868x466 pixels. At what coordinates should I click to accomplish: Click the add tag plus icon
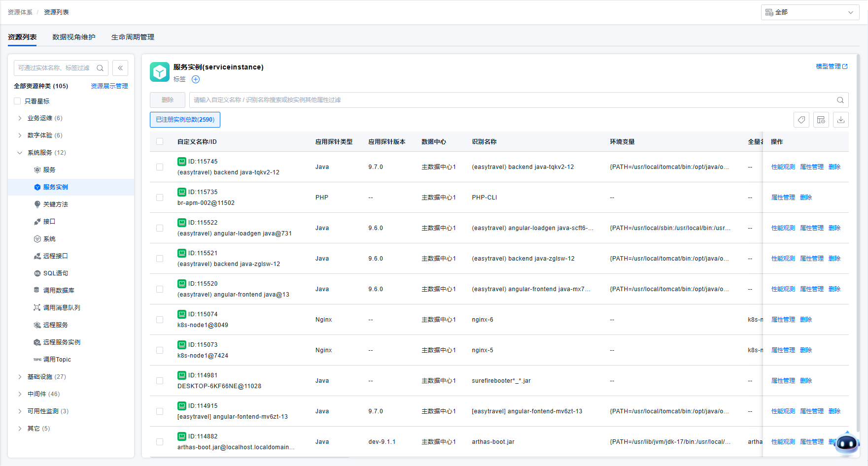coord(196,79)
